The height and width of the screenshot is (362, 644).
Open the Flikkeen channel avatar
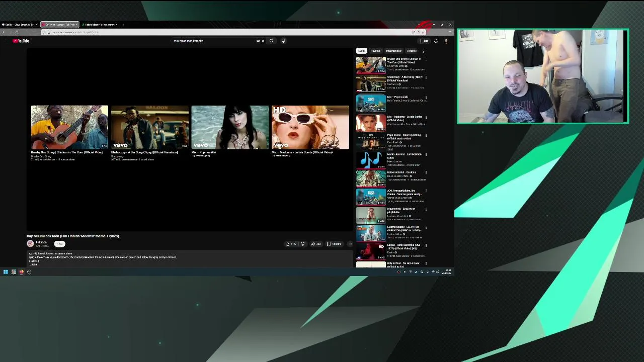click(x=30, y=243)
